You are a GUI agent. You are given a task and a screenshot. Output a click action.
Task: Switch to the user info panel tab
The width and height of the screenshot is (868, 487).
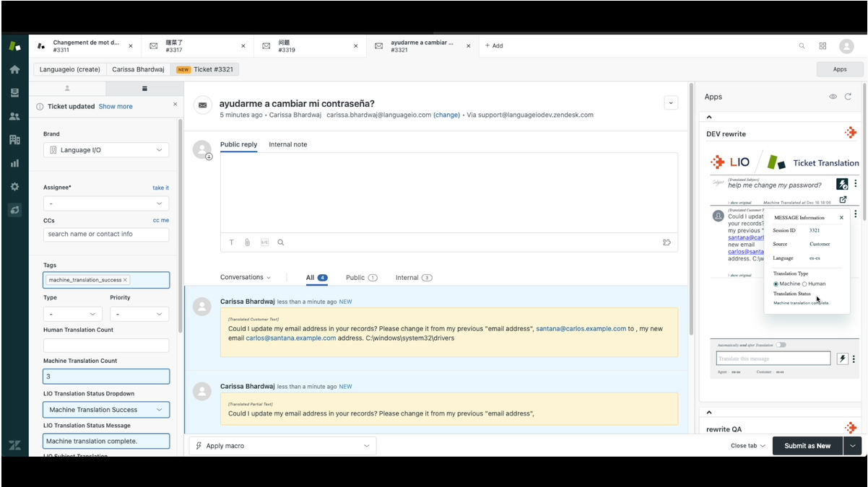[x=67, y=88]
